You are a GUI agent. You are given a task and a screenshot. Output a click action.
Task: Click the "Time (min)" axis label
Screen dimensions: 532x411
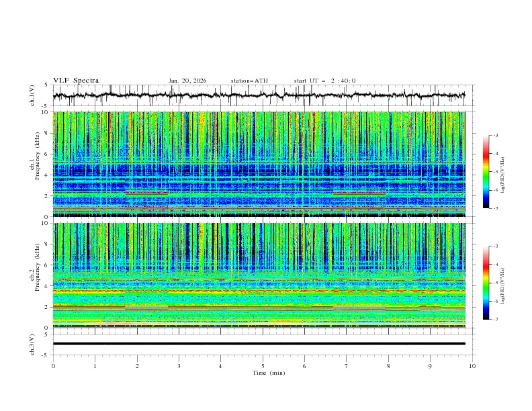click(x=269, y=373)
